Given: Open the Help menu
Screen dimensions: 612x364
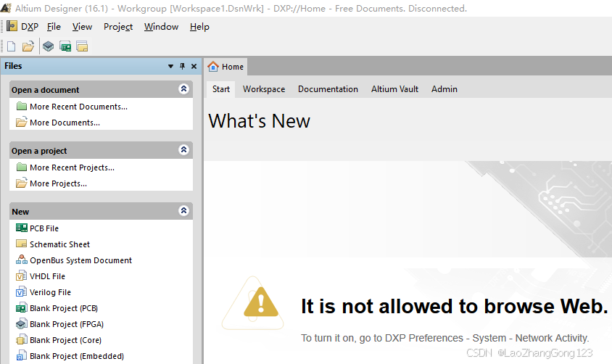Looking at the screenshot, I should tap(199, 27).
